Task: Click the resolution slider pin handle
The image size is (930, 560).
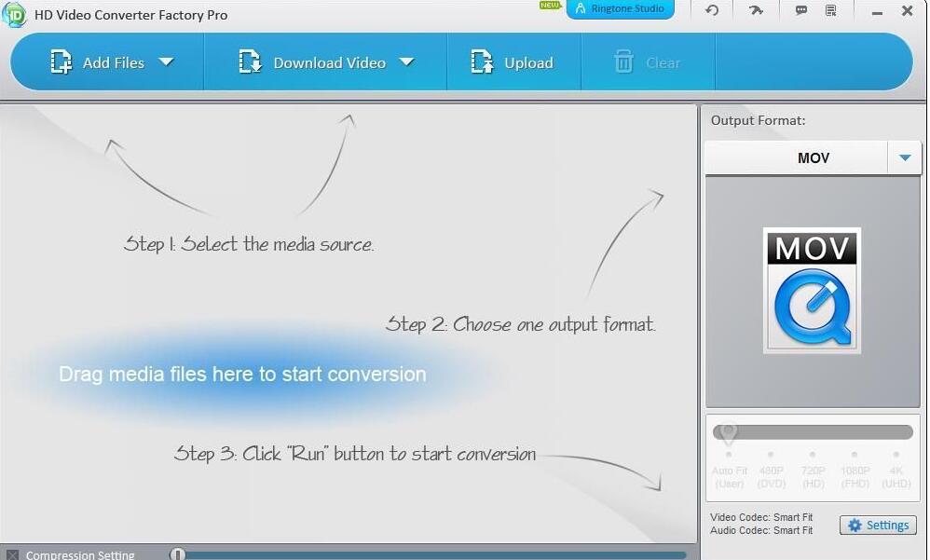Action: pos(729,432)
